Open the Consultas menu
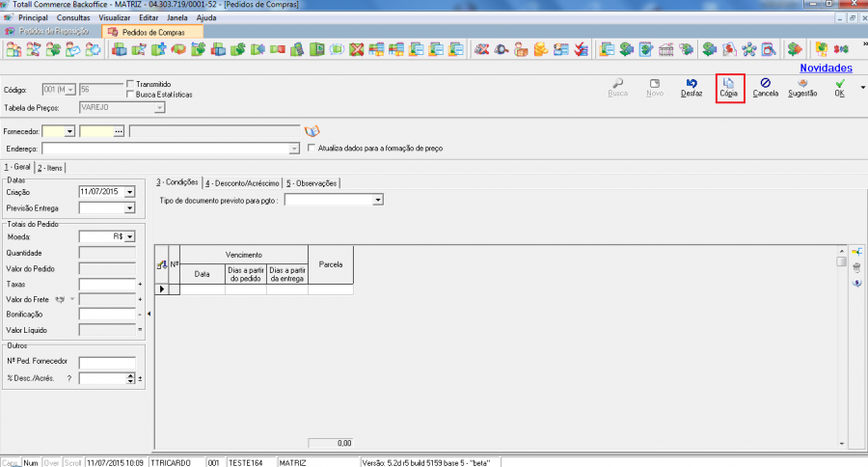 [73, 17]
